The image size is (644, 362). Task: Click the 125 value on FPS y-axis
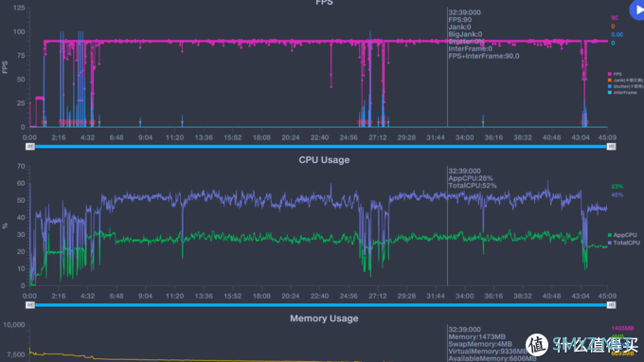pyautogui.click(x=19, y=8)
